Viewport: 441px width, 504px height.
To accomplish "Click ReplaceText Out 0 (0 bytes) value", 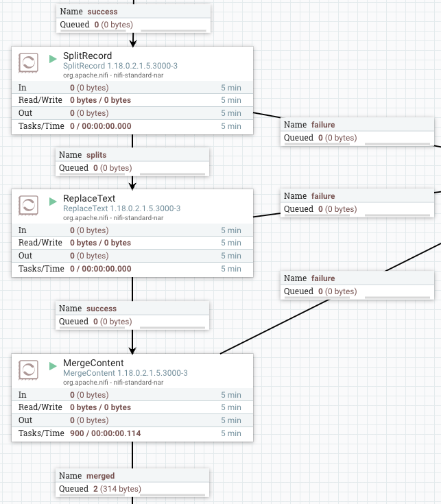I will tap(89, 256).
